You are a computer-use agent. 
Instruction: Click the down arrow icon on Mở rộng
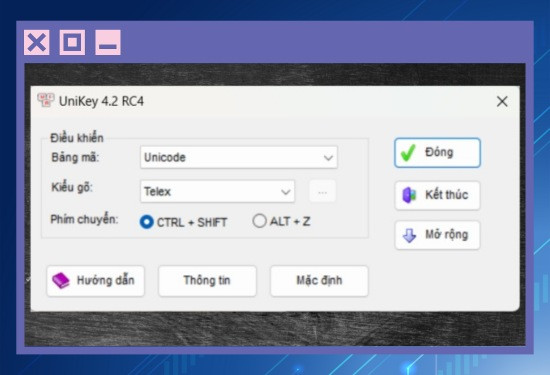pyautogui.click(x=409, y=235)
